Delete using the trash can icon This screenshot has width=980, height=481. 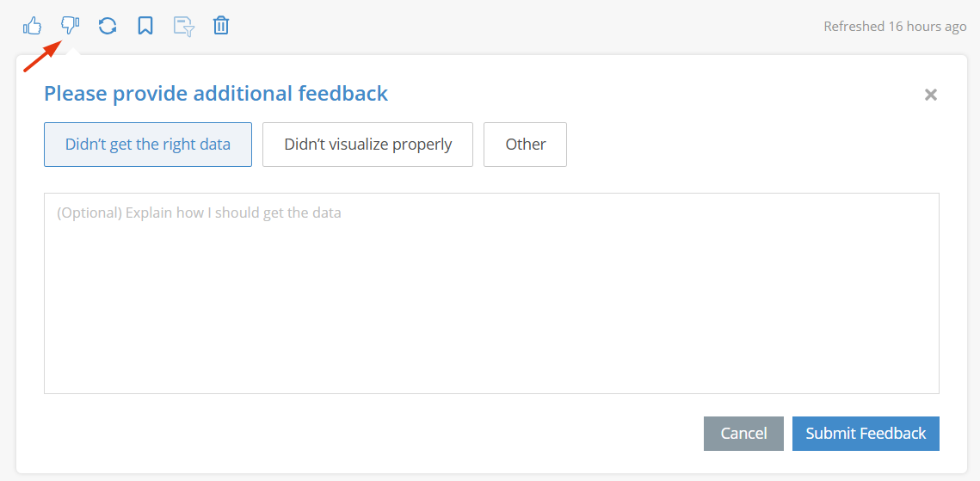click(x=221, y=26)
